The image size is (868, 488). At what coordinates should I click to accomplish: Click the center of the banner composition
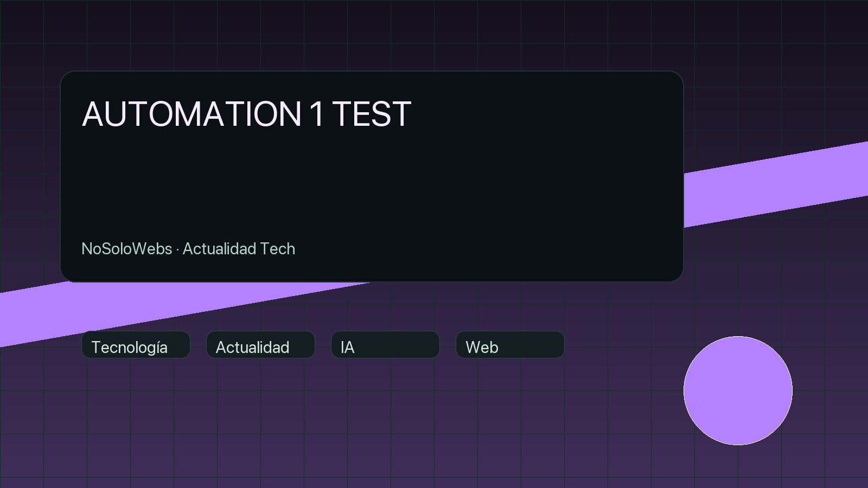[434, 244]
